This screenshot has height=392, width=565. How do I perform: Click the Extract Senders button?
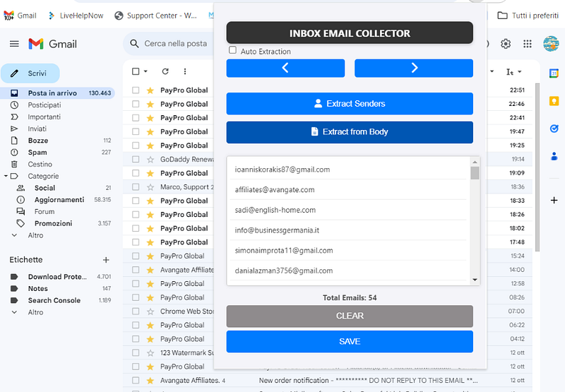[350, 104]
